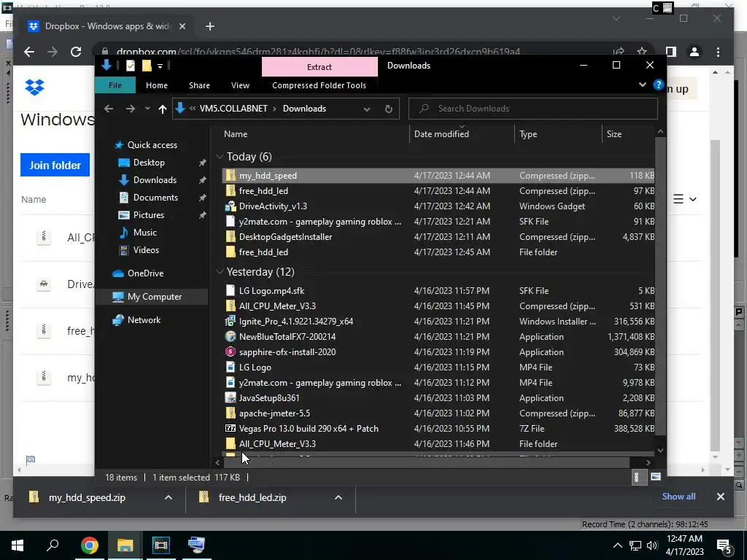The image size is (747, 560).
Task: Close the Chrome downloads bar
Action: (720, 497)
